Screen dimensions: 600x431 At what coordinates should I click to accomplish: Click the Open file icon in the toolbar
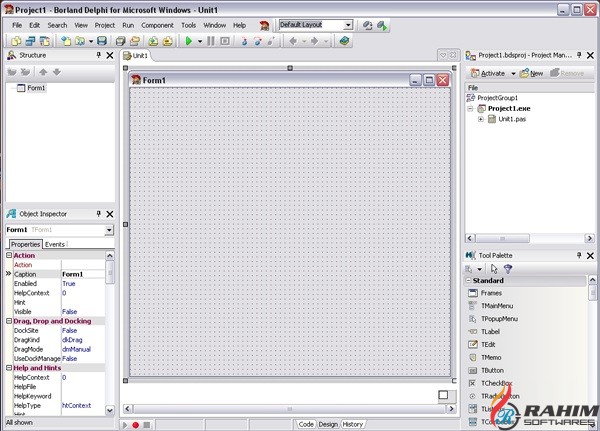pyautogui.click(x=80, y=41)
